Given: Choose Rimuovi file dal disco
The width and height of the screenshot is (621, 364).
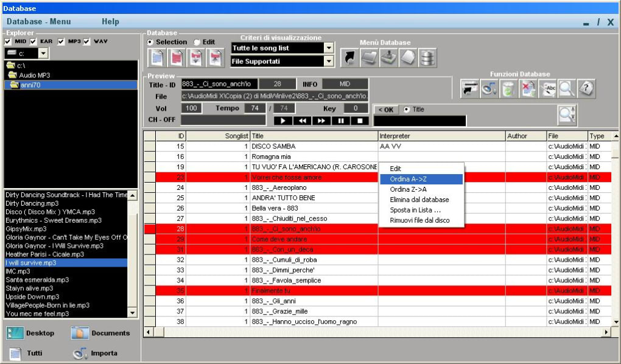Looking at the screenshot, I should (421, 220).
